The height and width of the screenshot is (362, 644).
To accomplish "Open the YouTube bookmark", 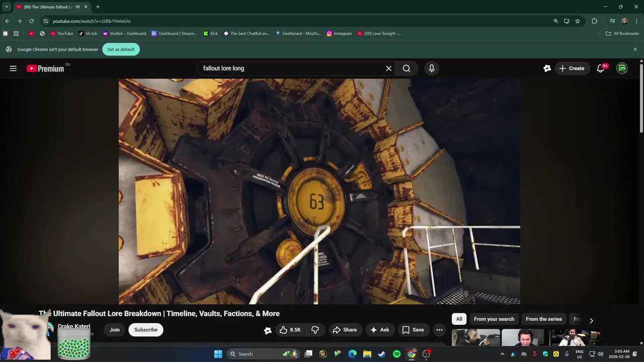I will pyautogui.click(x=61, y=34).
